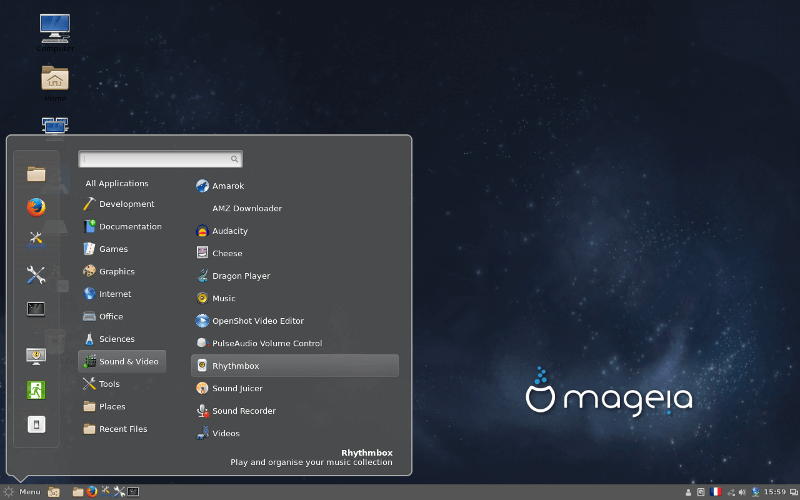
Task: Click the Log Out icon in favorites
Action: point(36,390)
